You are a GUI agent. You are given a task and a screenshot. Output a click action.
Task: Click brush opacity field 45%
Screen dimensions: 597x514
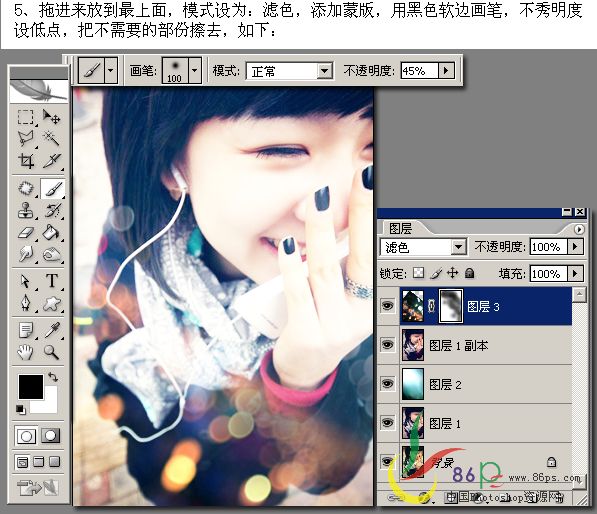(420, 71)
